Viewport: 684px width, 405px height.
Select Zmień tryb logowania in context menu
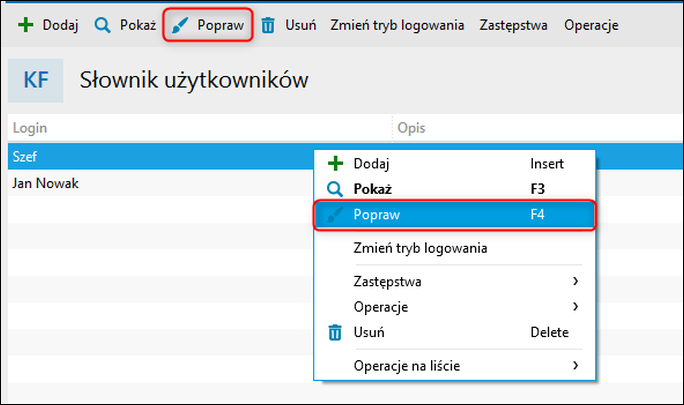point(419,248)
